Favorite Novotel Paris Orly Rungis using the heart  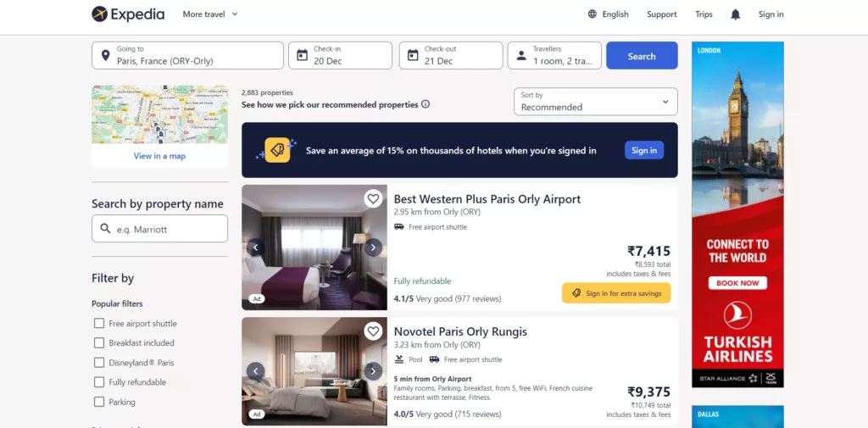click(373, 331)
